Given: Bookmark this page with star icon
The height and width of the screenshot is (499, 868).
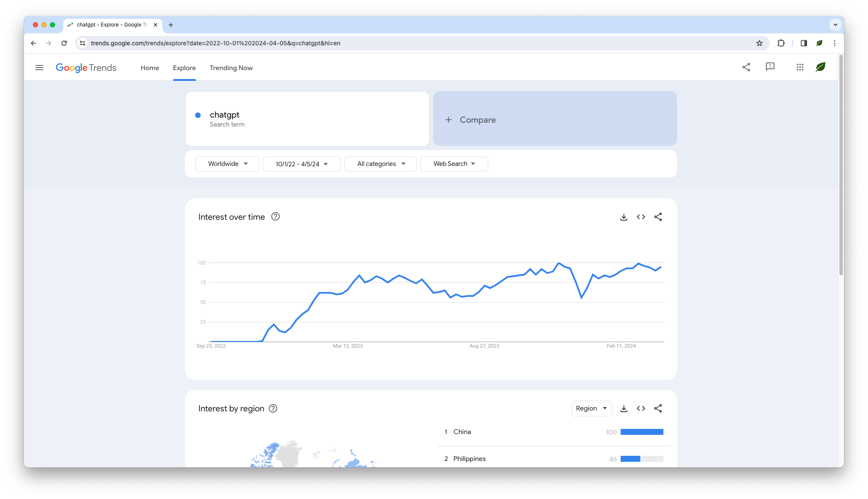Looking at the screenshot, I should click(x=759, y=43).
